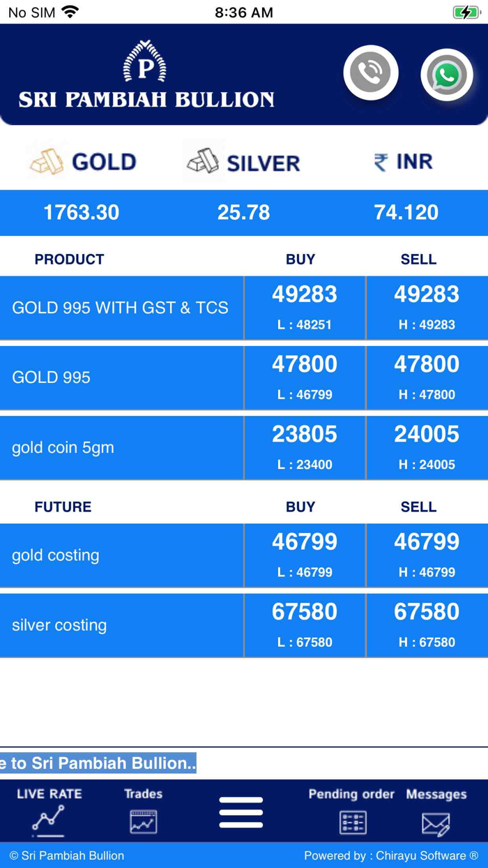The height and width of the screenshot is (868, 488).
Task: Select the GOLD rate column header
Action: (x=103, y=161)
